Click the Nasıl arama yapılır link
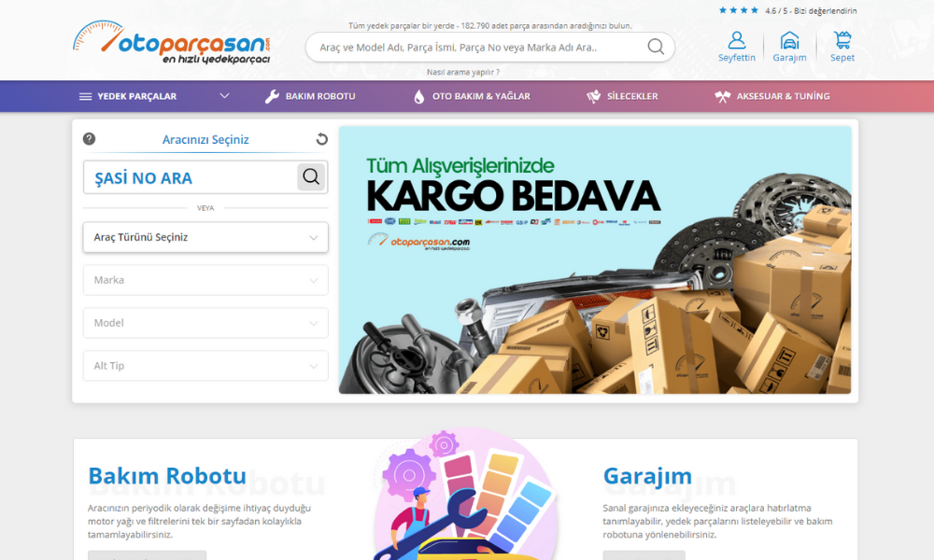 (462, 72)
